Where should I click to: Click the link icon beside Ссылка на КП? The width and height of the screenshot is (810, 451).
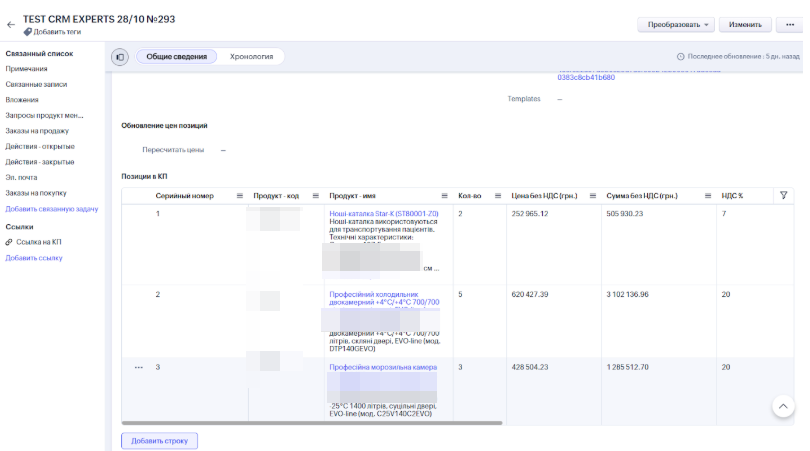pyautogui.click(x=9, y=242)
